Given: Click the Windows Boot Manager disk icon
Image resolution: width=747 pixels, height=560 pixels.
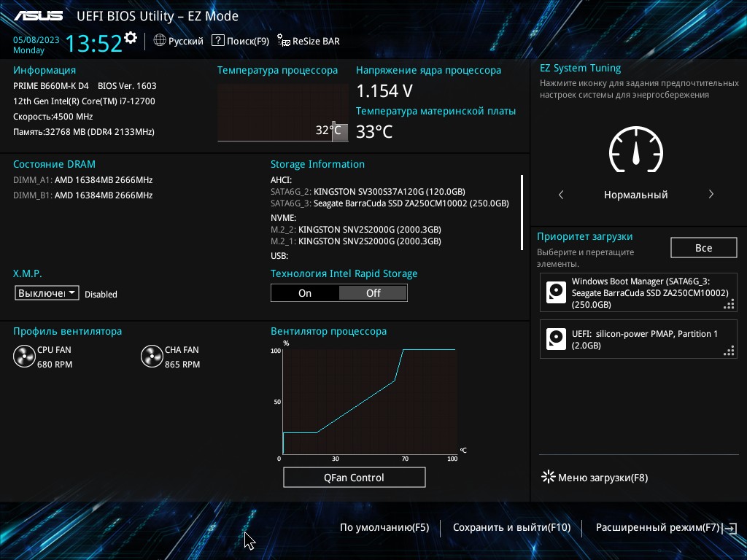Looking at the screenshot, I should (557, 292).
